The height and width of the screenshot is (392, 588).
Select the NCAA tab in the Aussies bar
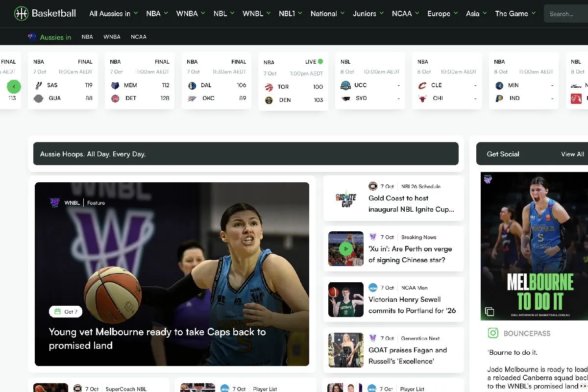pyautogui.click(x=139, y=37)
